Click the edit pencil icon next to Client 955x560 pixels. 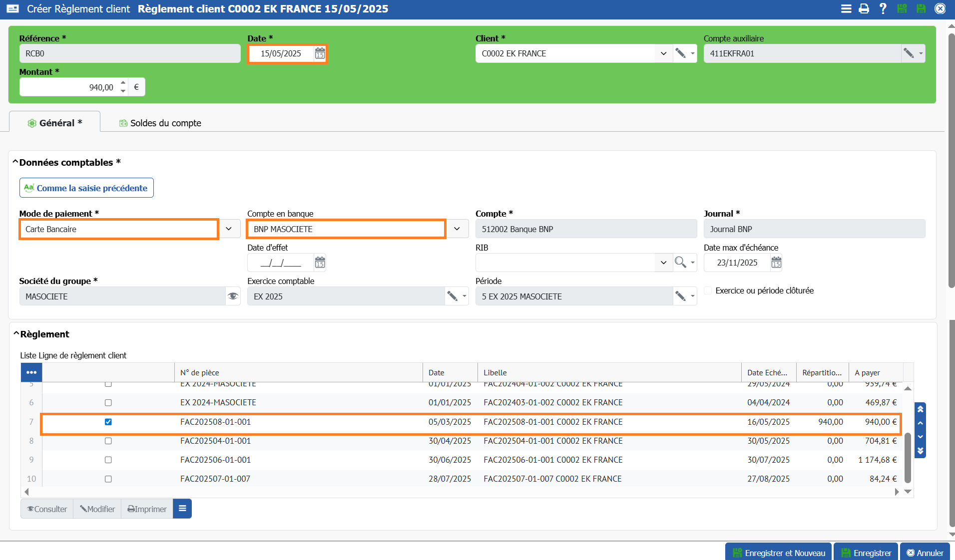click(x=680, y=53)
